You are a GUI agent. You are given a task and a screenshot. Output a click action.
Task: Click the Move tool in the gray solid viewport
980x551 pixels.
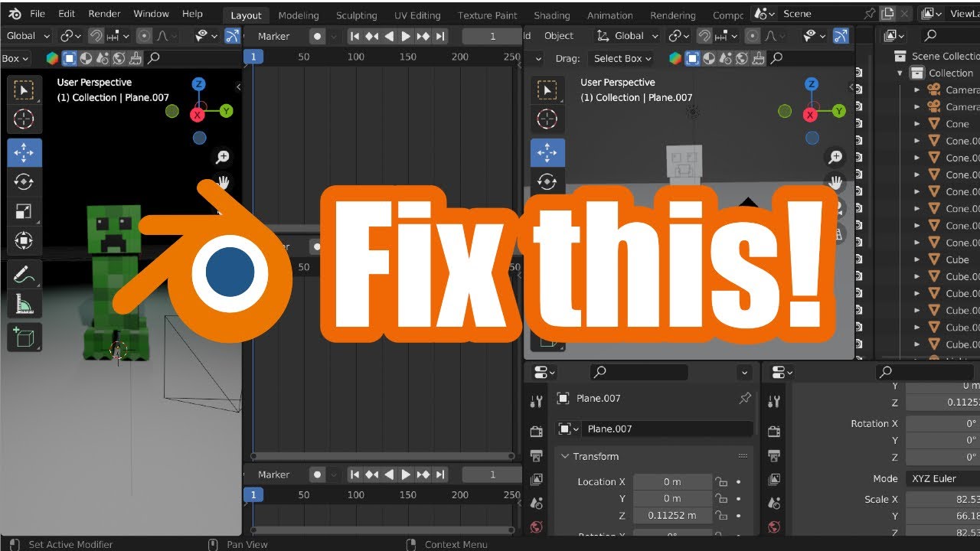tap(547, 152)
